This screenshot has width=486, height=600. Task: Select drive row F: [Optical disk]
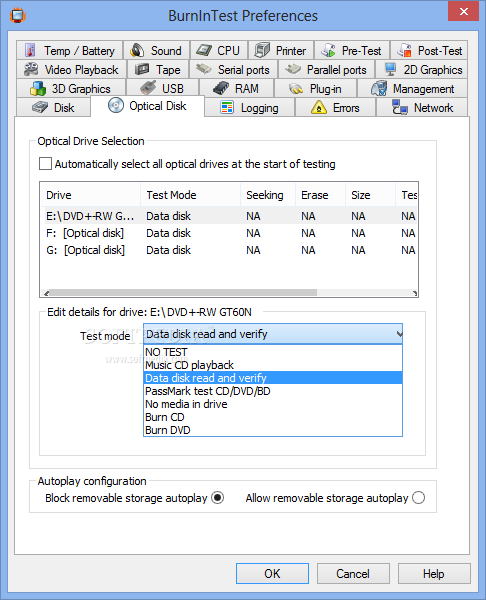click(228, 233)
